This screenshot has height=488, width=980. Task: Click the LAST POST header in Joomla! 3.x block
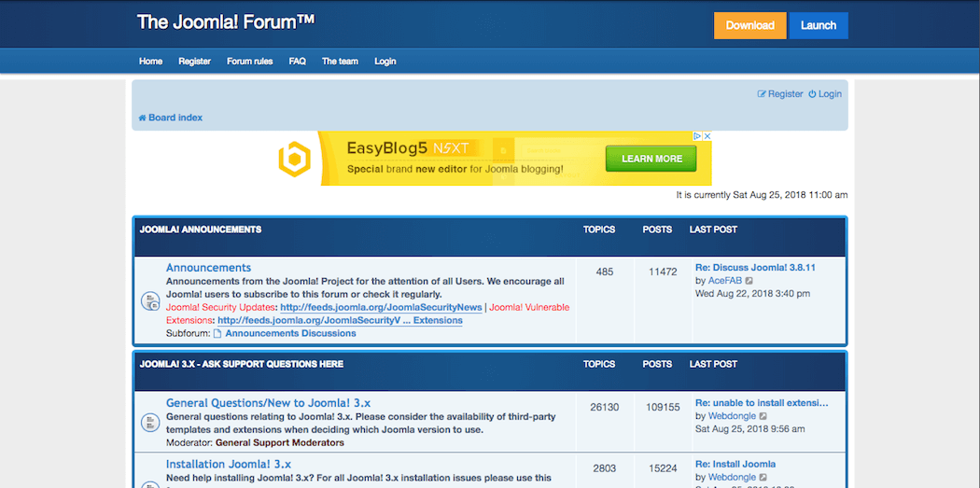tap(713, 364)
